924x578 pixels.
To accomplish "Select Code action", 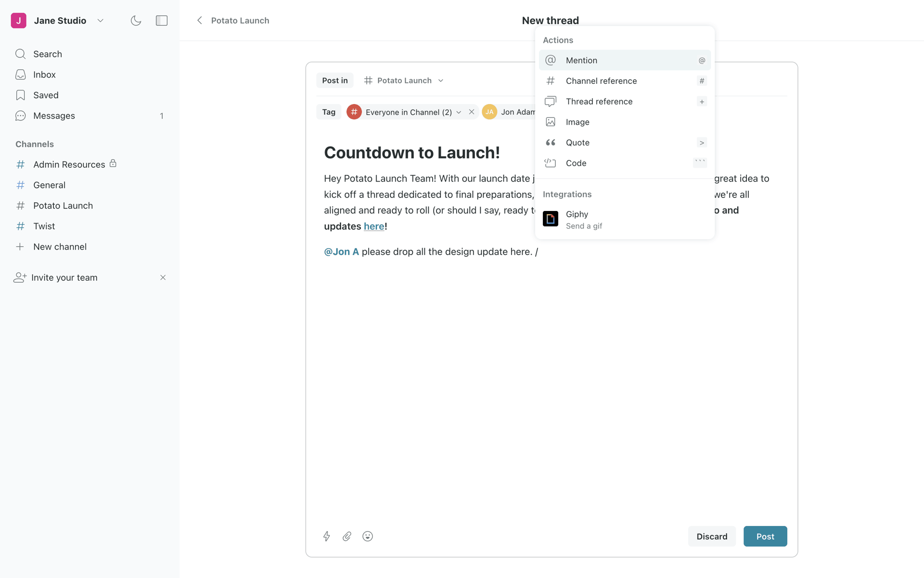I will [x=625, y=163].
